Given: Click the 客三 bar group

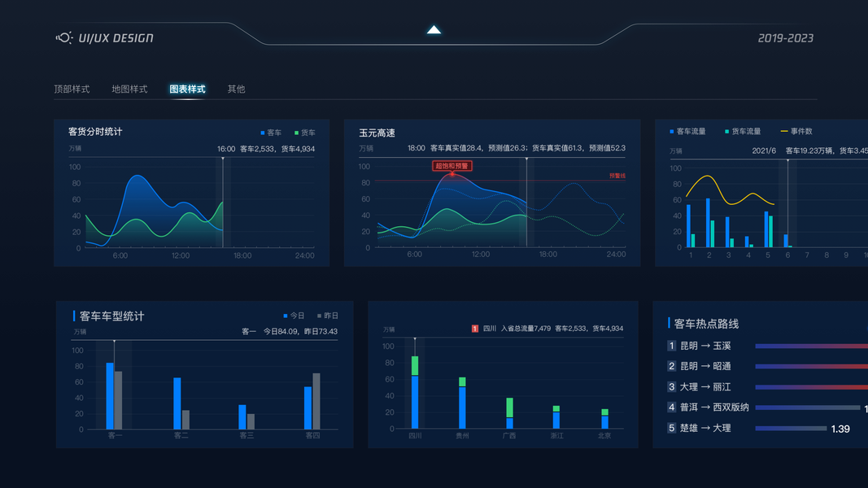Looking at the screenshot, I should click(246, 417).
